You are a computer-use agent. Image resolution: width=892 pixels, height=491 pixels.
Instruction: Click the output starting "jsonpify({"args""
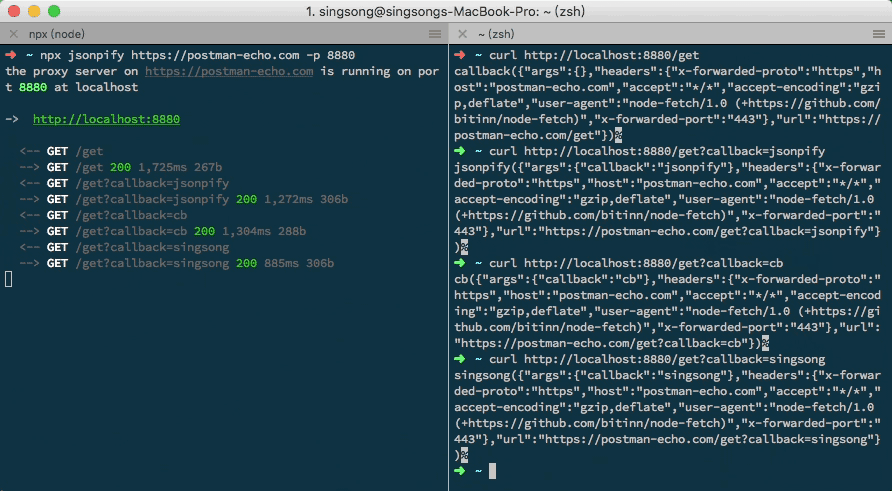click(x=667, y=207)
